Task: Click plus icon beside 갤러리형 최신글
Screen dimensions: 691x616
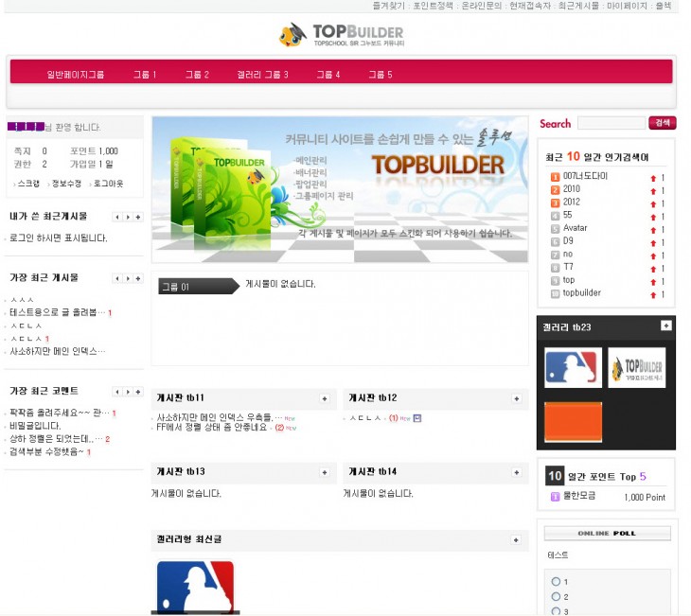Action: coord(516,539)
